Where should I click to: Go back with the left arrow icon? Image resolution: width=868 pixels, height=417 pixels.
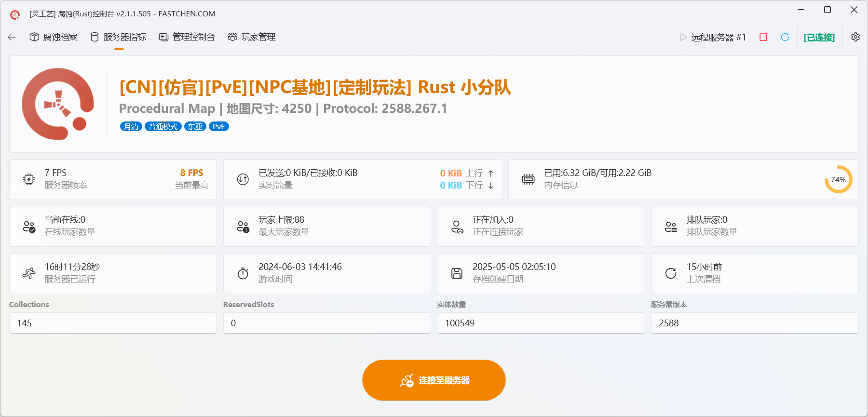tap(12, 37)
